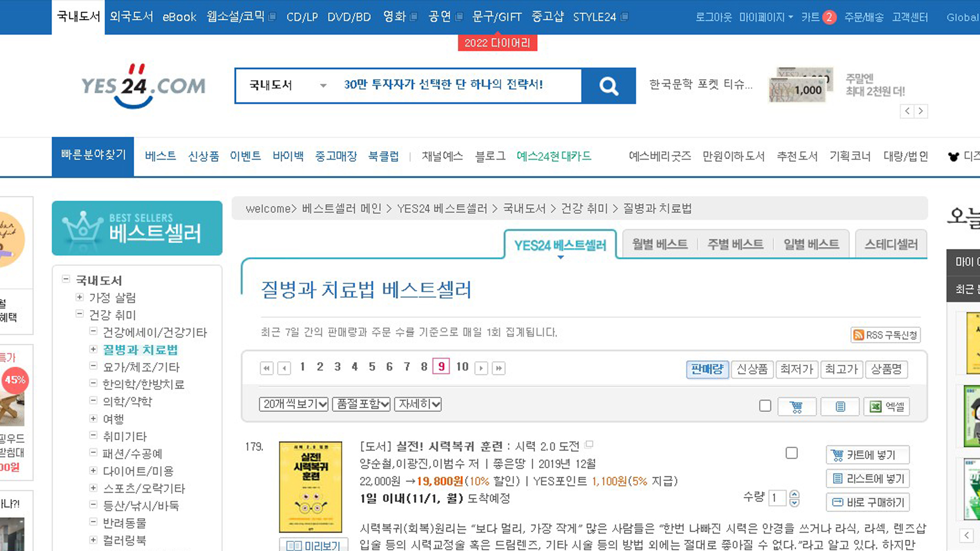Screen dimensions: 980x551
Task: Click the Disney mouse icon menu
Action: point(953,157)
